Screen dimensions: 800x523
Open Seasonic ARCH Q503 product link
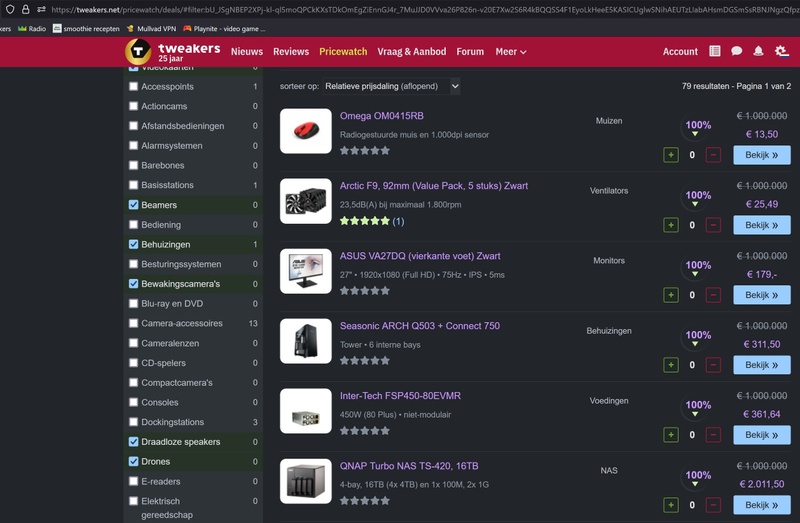point(420,326)
